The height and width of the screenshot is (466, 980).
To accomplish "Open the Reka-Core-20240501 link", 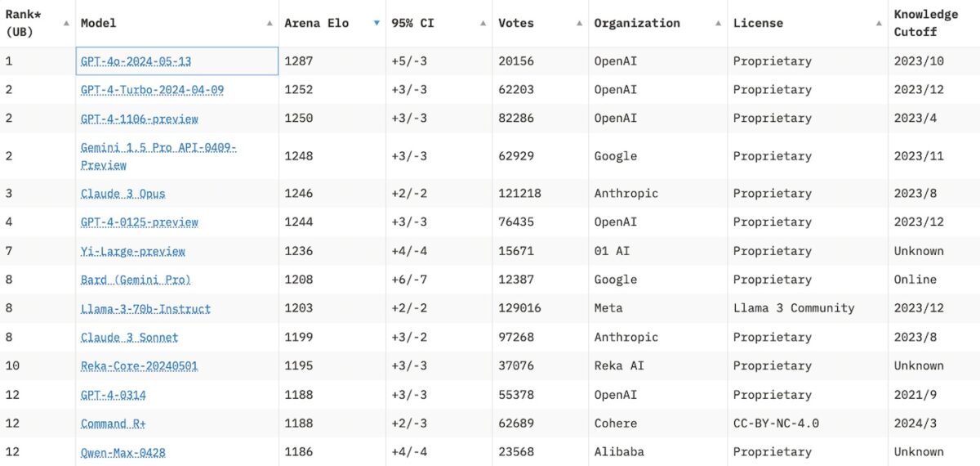I will 139,365.
